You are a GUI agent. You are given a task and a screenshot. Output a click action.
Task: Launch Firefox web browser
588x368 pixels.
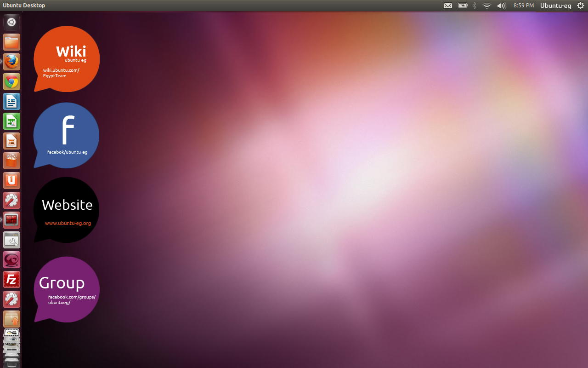coord(11,62)
